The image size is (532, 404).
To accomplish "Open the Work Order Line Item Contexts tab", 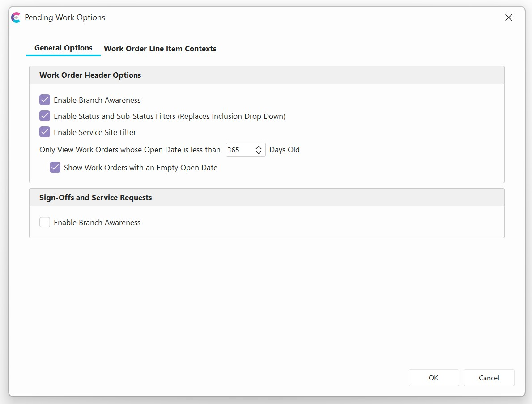I will tap(160, 49).
